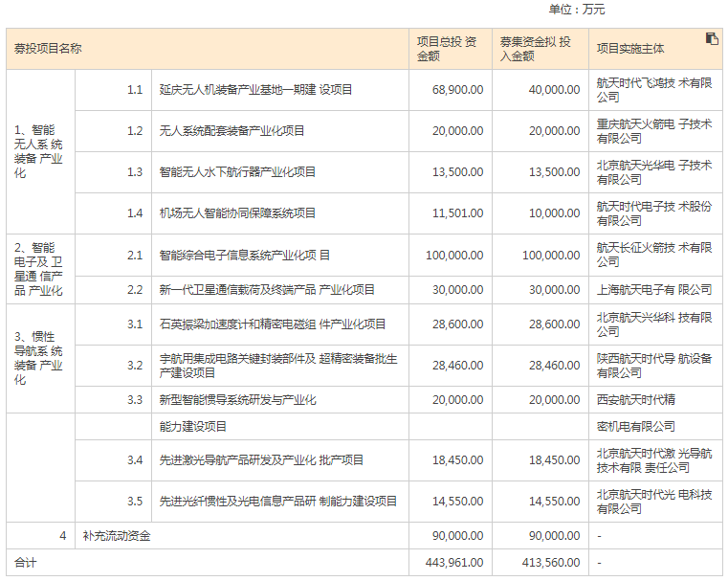
Task: Click total amount 443,961.00
Action: pos(454,563)
